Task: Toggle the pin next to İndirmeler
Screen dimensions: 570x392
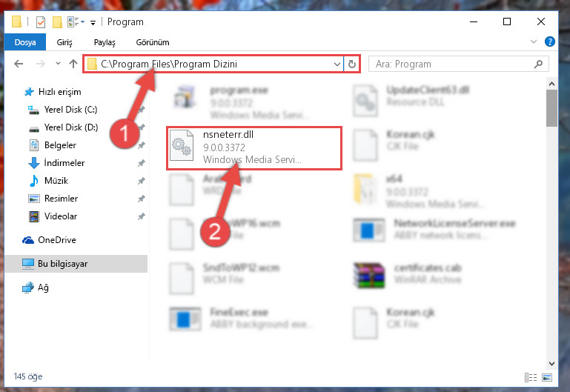Action: (x=141, y=163)
